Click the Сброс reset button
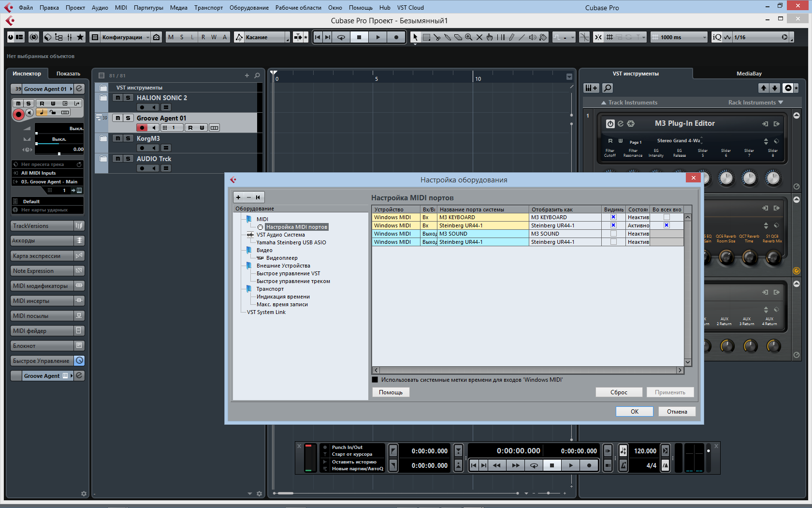This screenshot has width=812, height=508. pos(619,392)
